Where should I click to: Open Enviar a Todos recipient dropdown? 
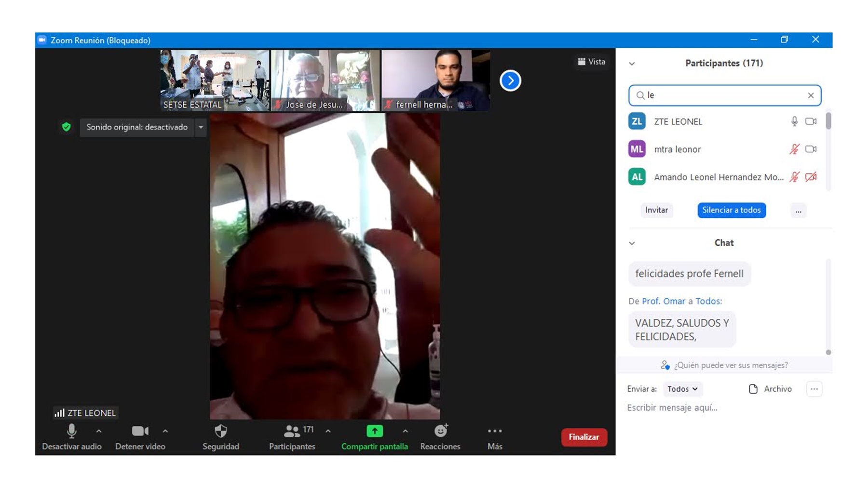682,389
